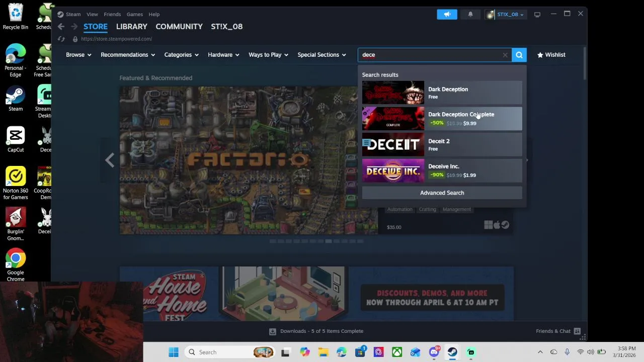
Task: Open the Help menu
Action: click(154, 14)
